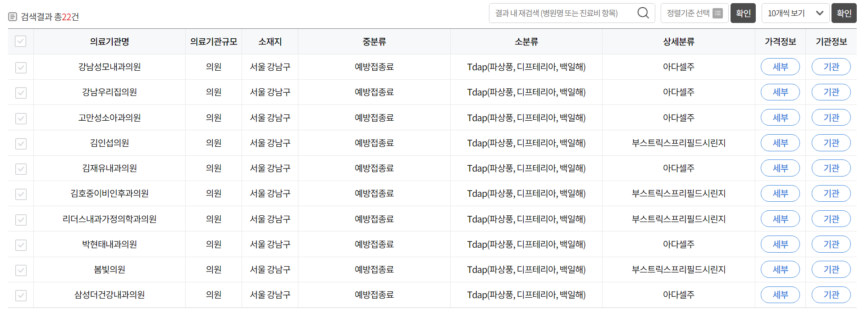Check the checkbox for 강남성모내과의원
Image resolution: width=868 pixels, height=313 pixels.
tap(21, 67)
